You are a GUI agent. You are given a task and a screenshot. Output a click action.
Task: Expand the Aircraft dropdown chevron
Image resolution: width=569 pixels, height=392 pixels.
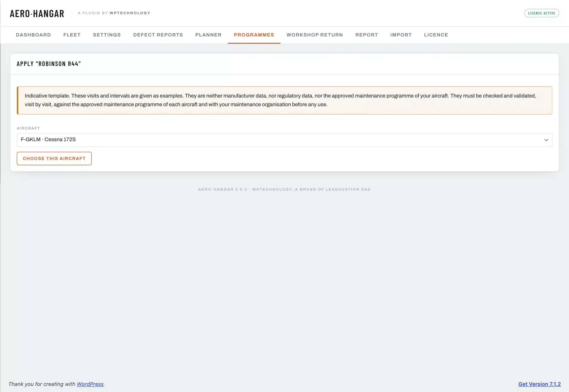point(546,140)
